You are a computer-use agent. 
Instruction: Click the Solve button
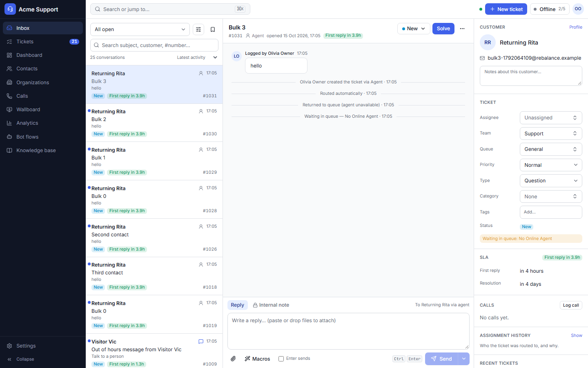point(443,29)
